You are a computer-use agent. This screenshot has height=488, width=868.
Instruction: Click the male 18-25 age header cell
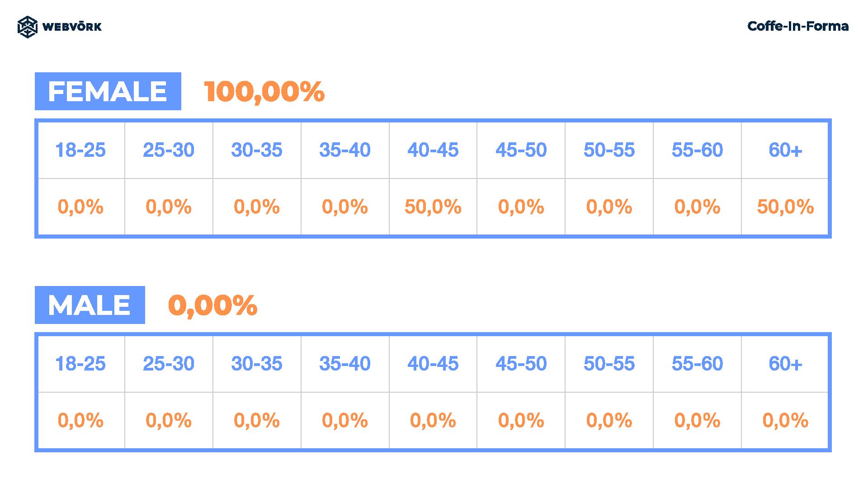point(81,364)
